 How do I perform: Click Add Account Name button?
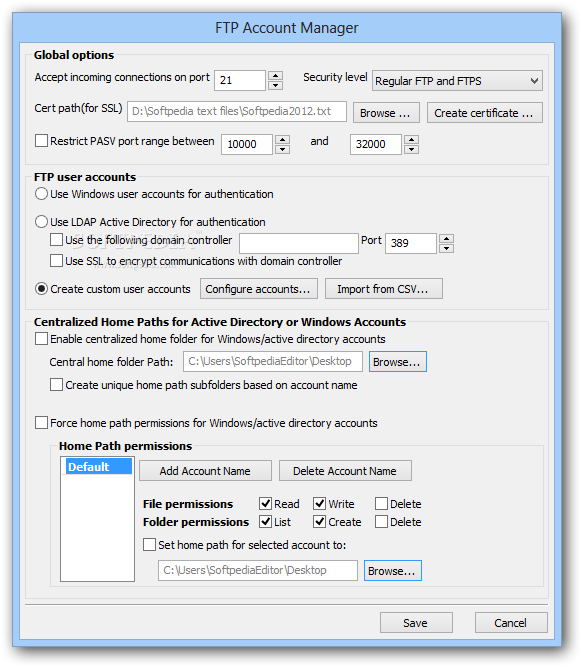point(205,471)
